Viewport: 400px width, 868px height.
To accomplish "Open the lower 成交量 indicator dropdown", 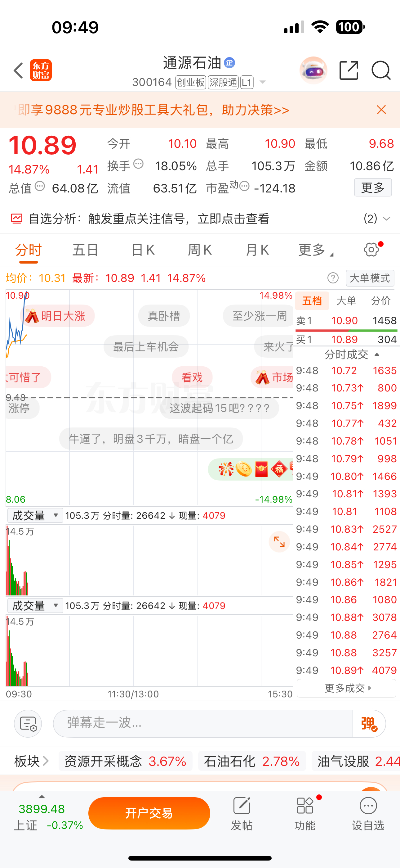I will pyautogui.click(x=35, y=606).
